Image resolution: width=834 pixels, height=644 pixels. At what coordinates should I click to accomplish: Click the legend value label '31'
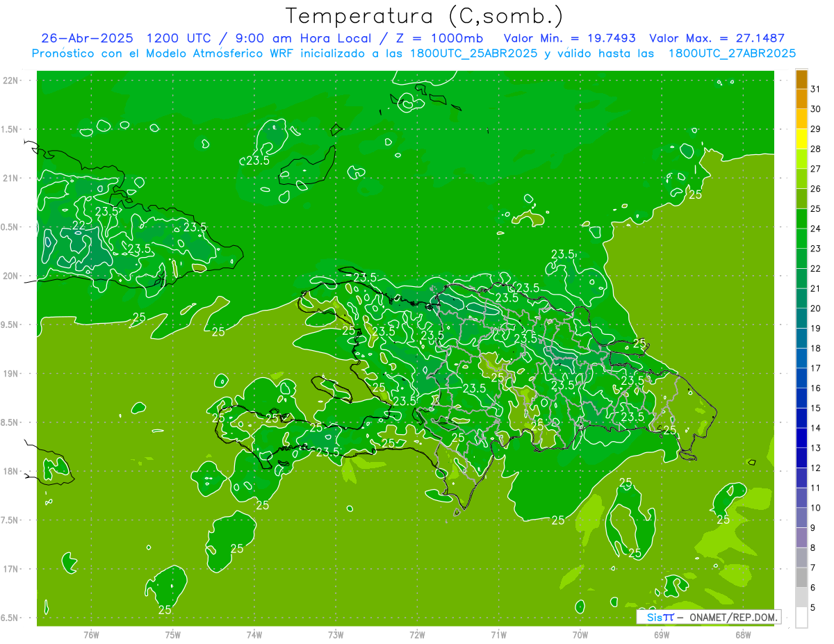(815, 89)
